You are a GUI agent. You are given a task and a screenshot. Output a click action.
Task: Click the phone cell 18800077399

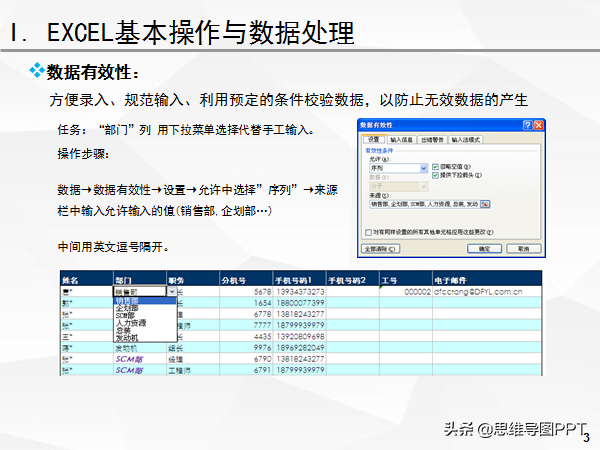pyautogui.click(x=299, y=303)
